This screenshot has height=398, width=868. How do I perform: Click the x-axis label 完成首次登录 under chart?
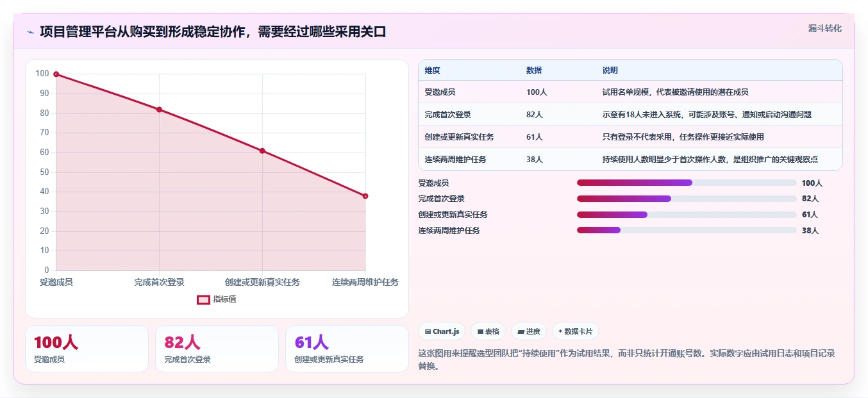[159, 283]
